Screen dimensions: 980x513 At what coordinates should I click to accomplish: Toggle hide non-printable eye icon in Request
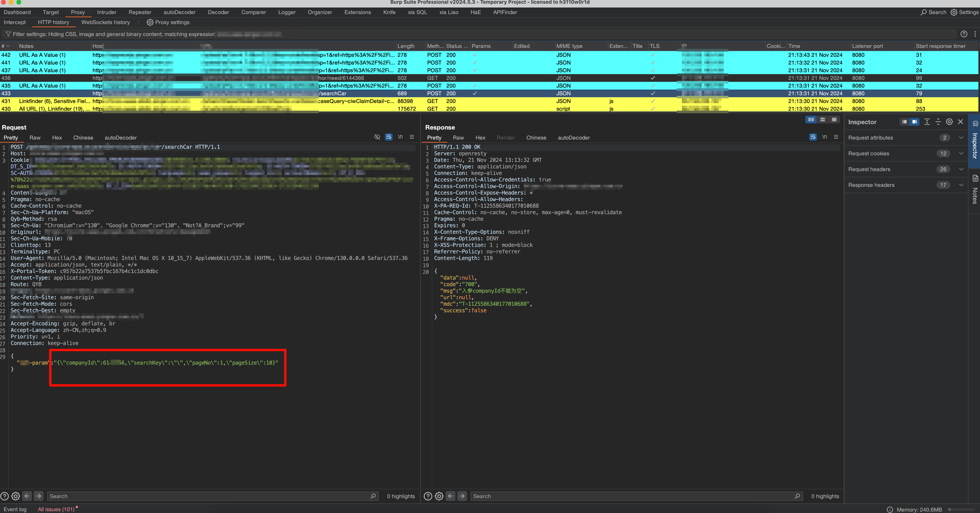[377, 137]
